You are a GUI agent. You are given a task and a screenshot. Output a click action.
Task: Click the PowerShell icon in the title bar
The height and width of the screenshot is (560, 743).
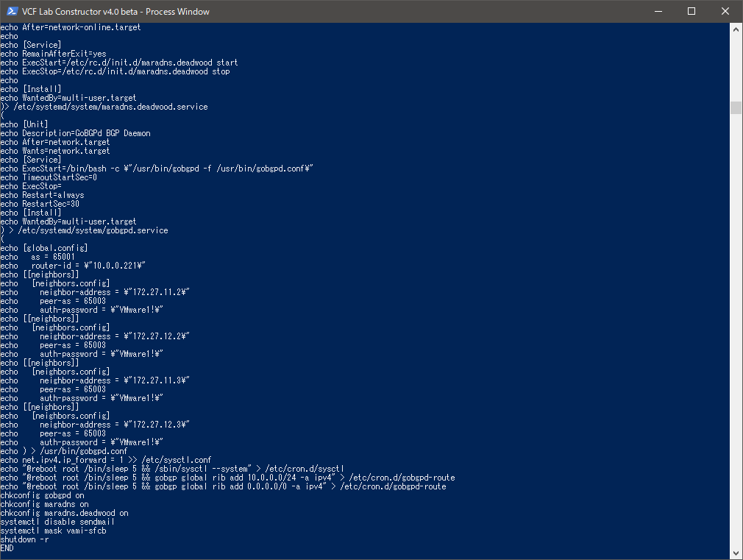[x=11, y=11]
